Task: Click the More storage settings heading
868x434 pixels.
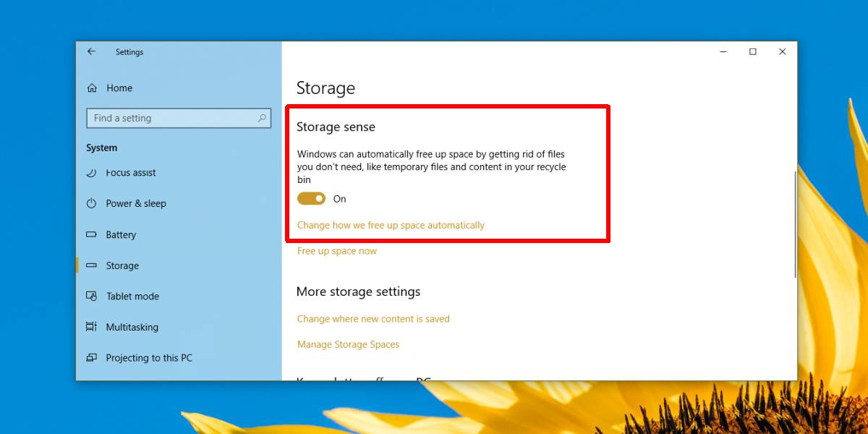Action: (x=358, y=292)
